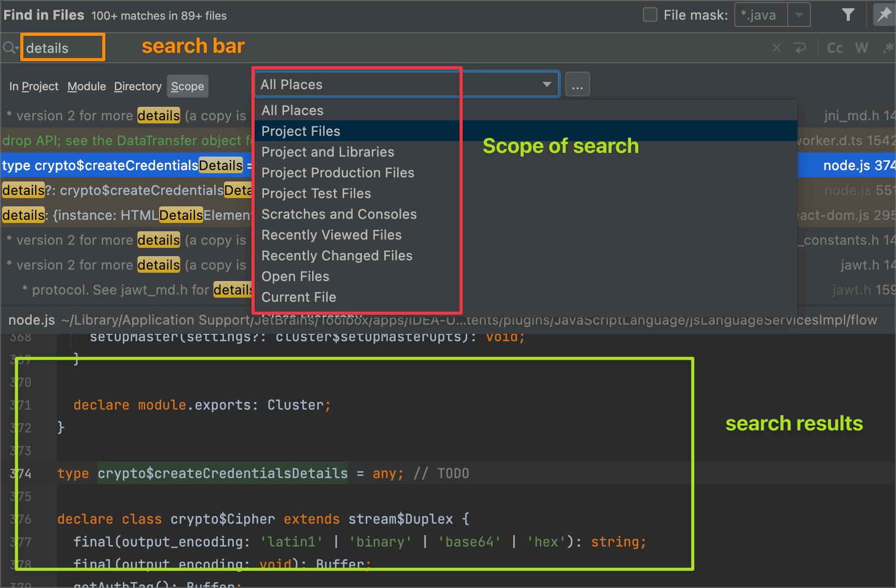Viewport: 896px width, 588px height.
Task: Select Scratches and Consoles scope option
Action: pyautogui.click(x=339, y=214)
